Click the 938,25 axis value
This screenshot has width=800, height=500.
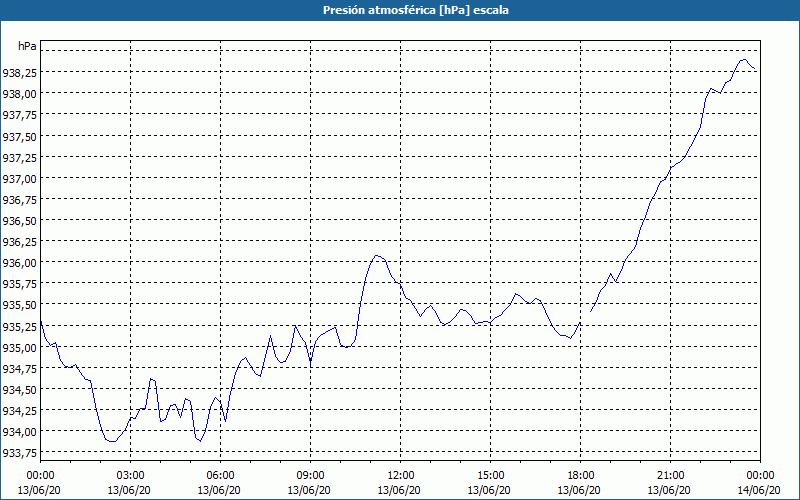point(19,73)
